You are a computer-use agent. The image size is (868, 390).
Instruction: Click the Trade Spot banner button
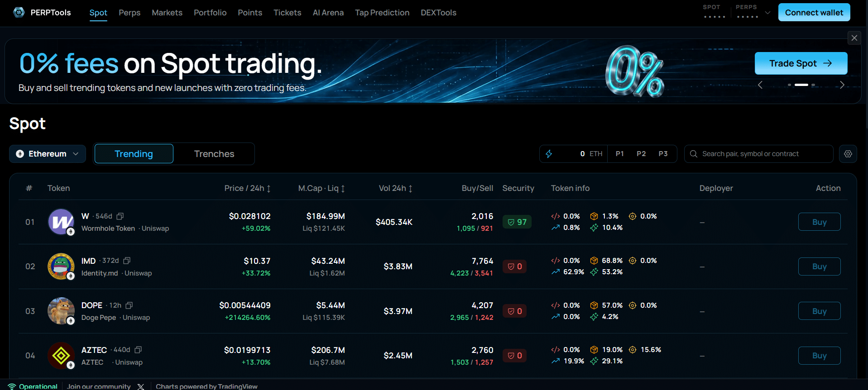tap(801, 63)
